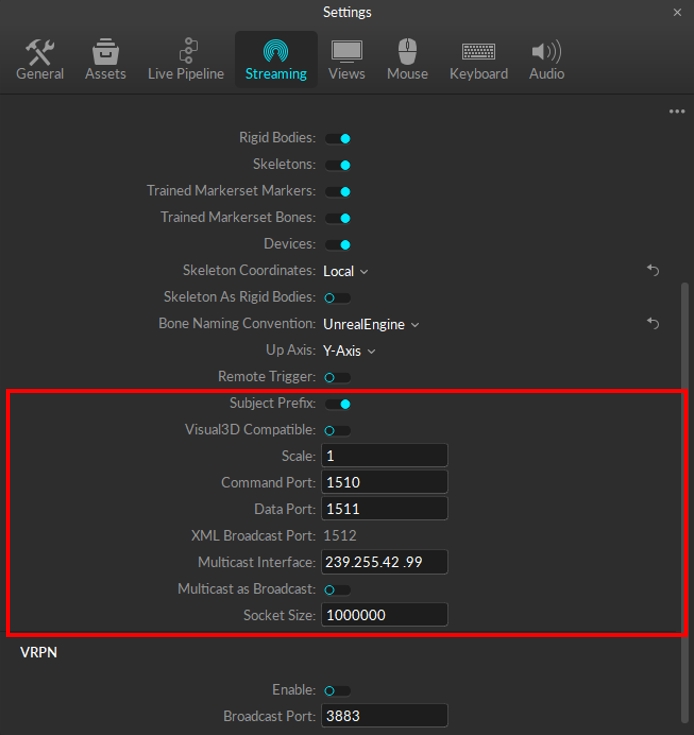694x735 pixels.
Task: Enable Multicast as Broadcast toggle
Action: click(x=337, y=589)
